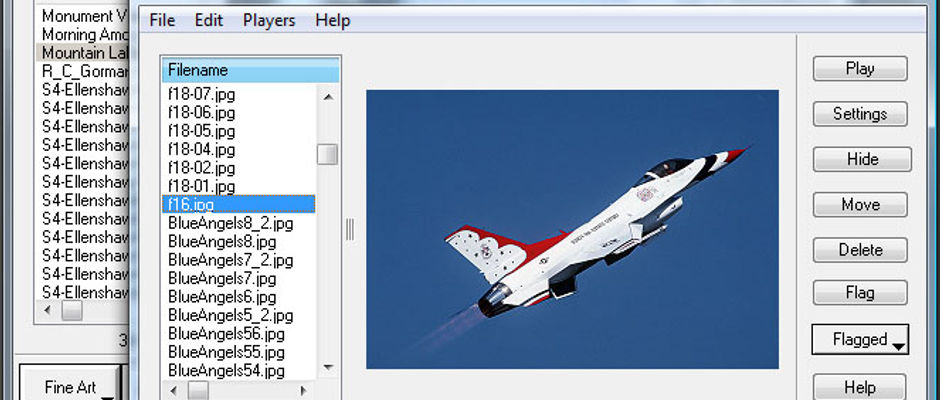Image resolution: width=940 pixels, height=400 pixels.
Task: Select BlueAngels7_2.jpg in the list
Action: click(x=239, y=260)
